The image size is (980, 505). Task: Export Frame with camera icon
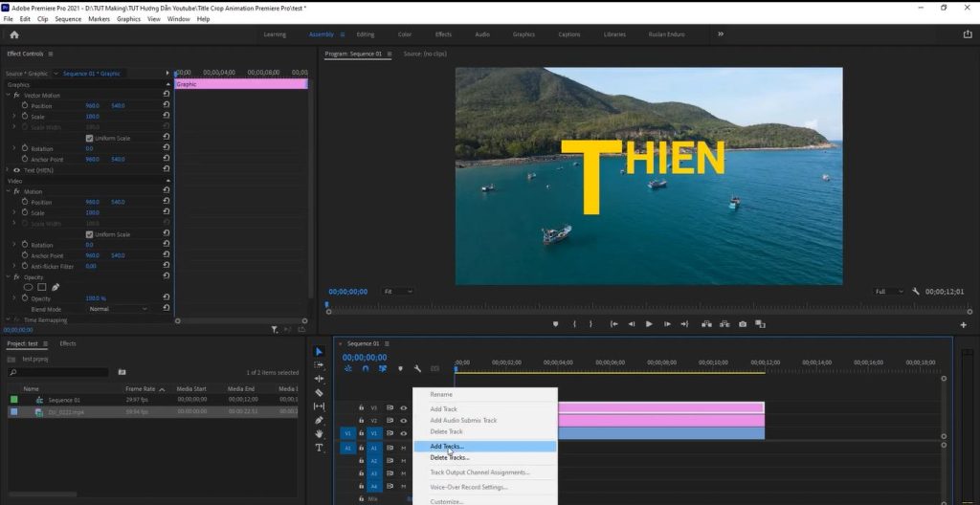pyautogui.click(x=743, y=323)
